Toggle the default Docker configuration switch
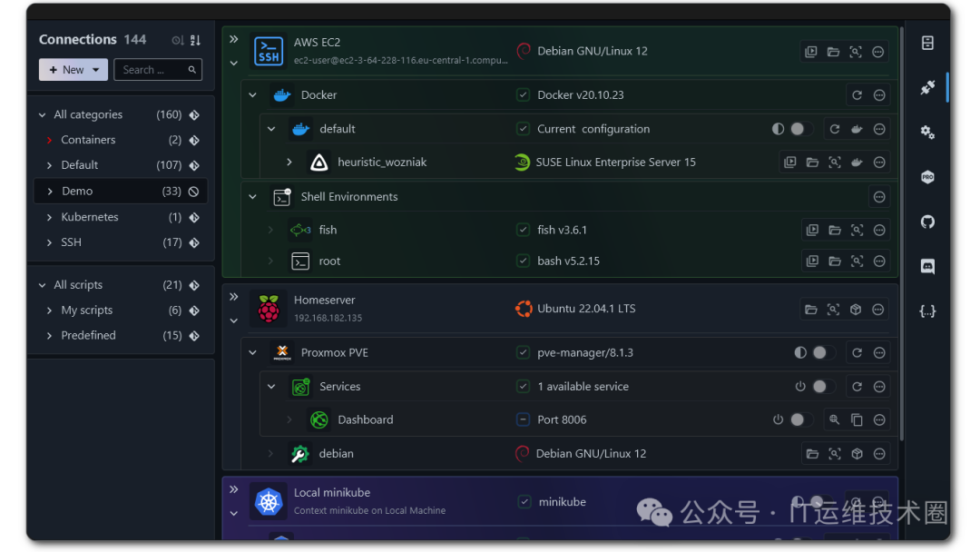980x552 pixels. click(800, 129)
